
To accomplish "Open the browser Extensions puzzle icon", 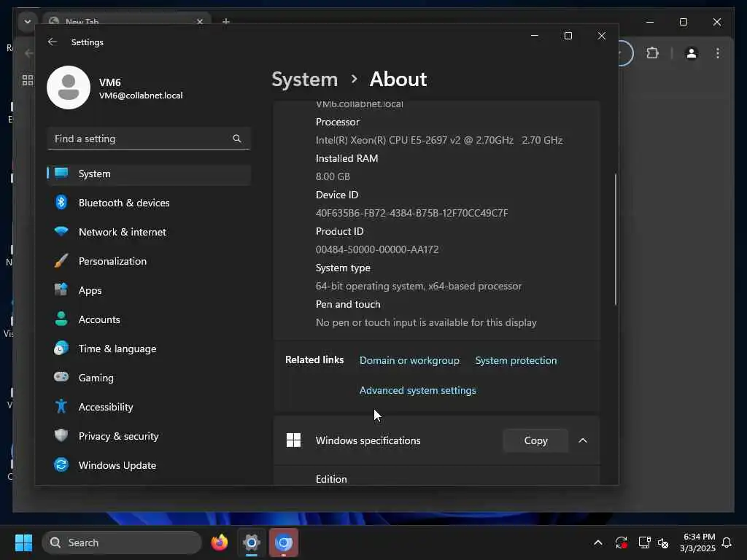I will (x=653, y=53).
